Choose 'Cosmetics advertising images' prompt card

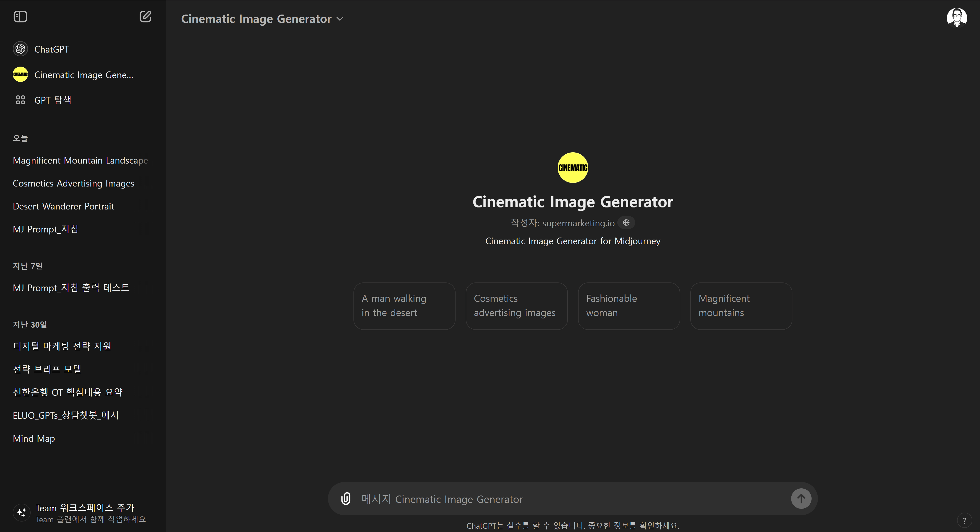pos(516,306)
